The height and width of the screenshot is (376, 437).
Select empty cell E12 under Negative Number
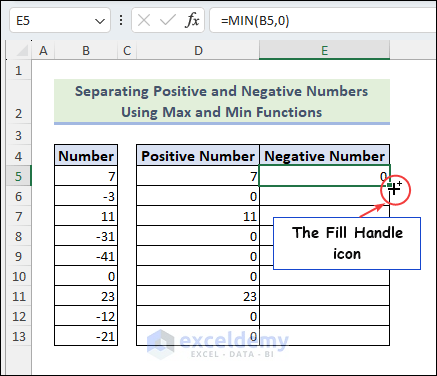point(324,316)
